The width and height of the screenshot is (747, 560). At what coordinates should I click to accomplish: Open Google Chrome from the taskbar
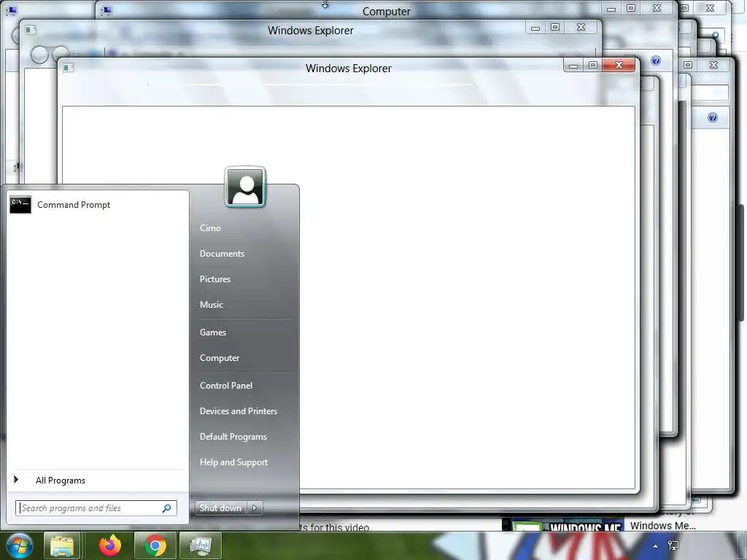coord(155,545)
